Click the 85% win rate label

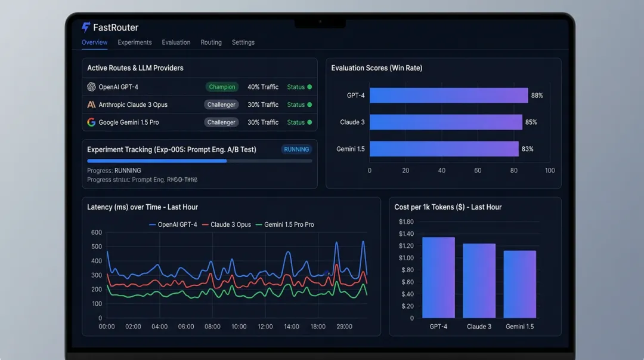[531, 122]
